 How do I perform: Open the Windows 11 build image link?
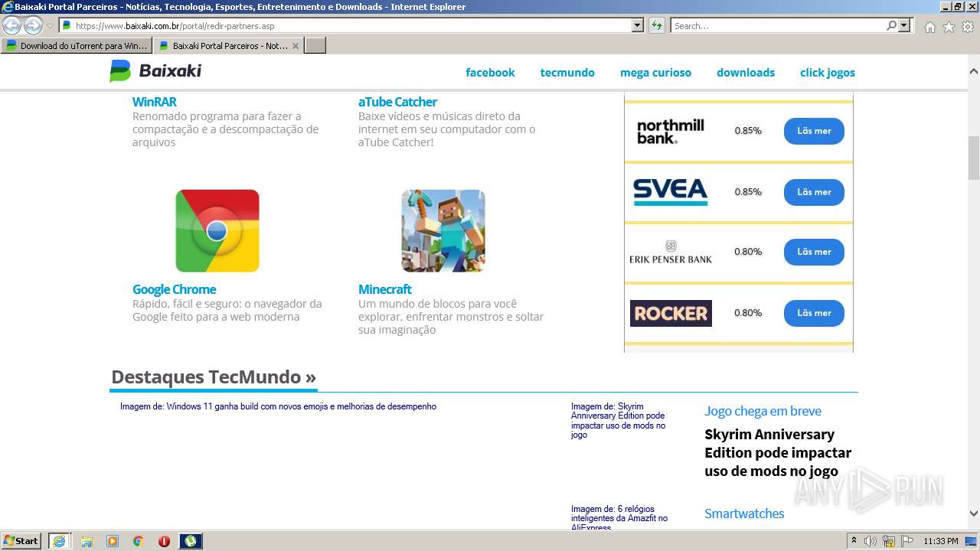pyautogui.click(x=278, y=406)
